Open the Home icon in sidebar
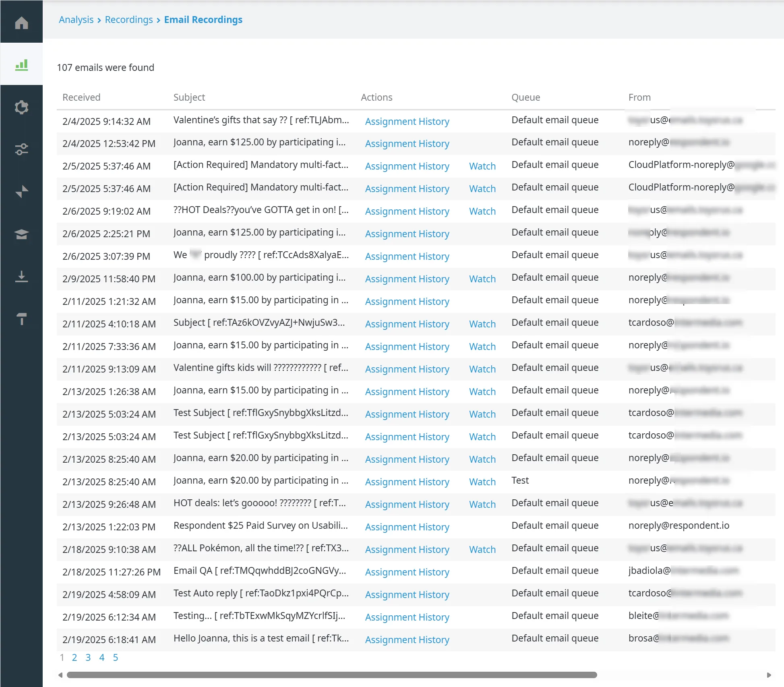The image size is (784, 687). pyautogui.click(x=21, y=23)
